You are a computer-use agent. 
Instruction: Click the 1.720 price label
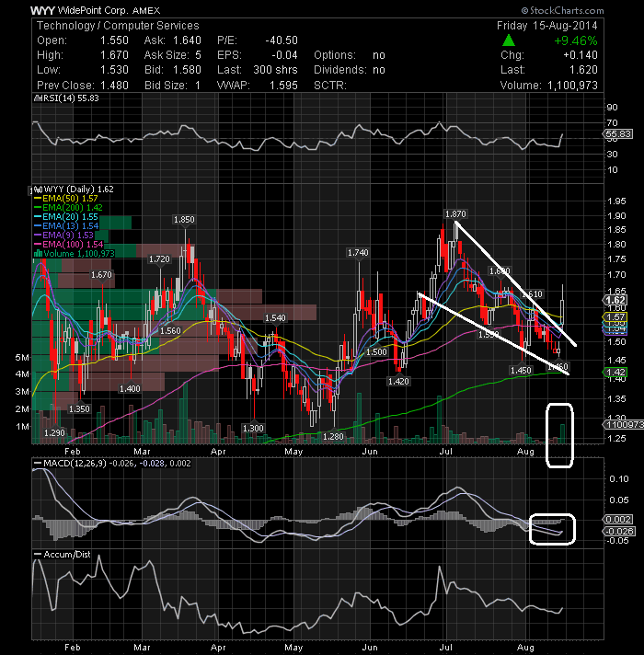(159, 259)
